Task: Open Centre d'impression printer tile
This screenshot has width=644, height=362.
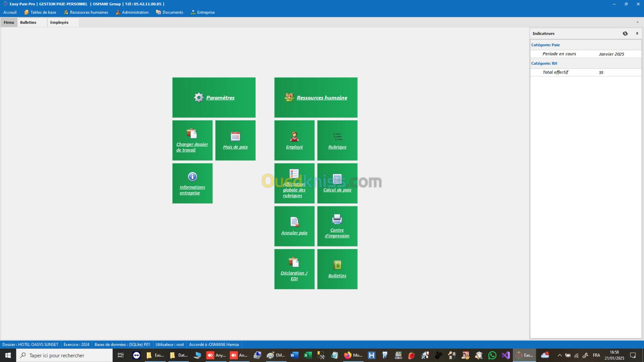Action: coord(337,226)
